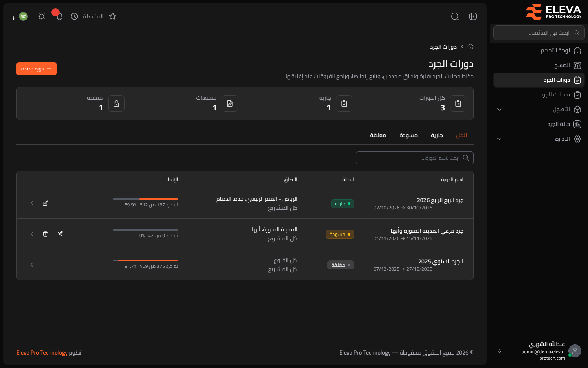Click the حالة الجرد chart icon in sidebar
Image resolution: width=588 pixels, height=368 pixels.
click(577, 124)
